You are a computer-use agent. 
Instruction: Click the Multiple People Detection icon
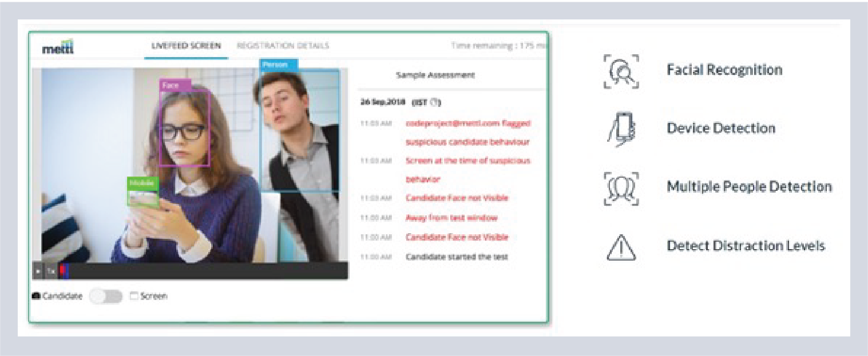[621, 188]
